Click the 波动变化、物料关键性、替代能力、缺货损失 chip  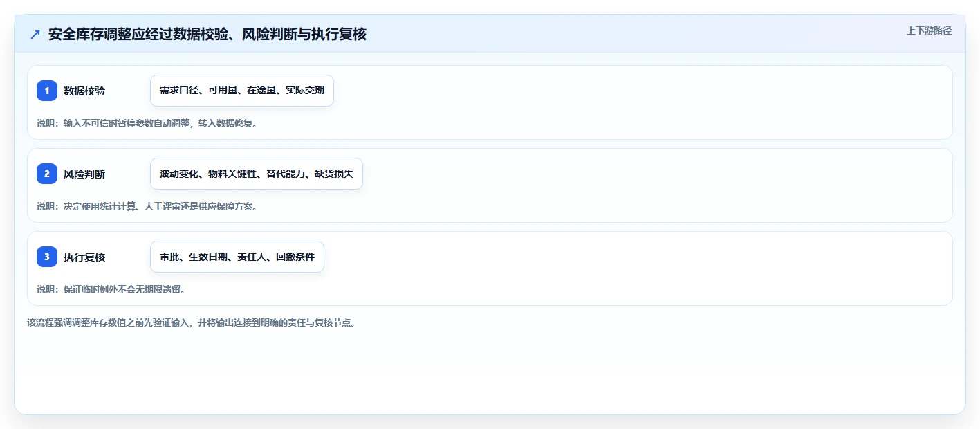pos(257,174)
